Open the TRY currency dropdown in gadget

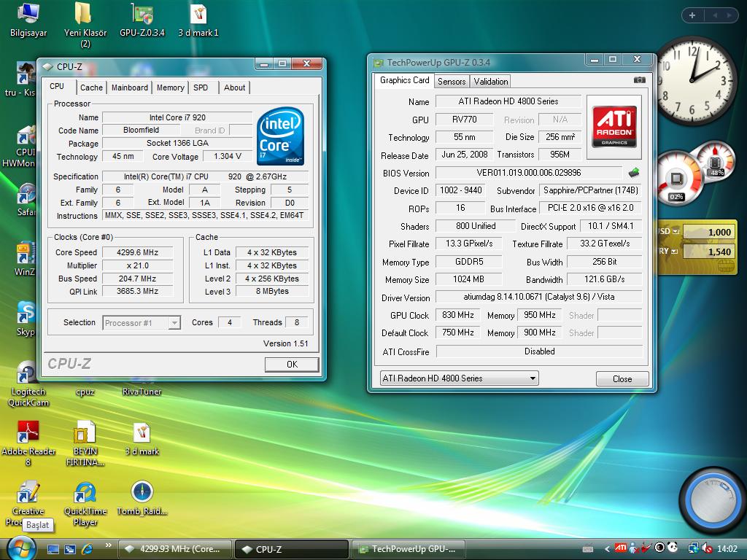(x=674, y=252)
